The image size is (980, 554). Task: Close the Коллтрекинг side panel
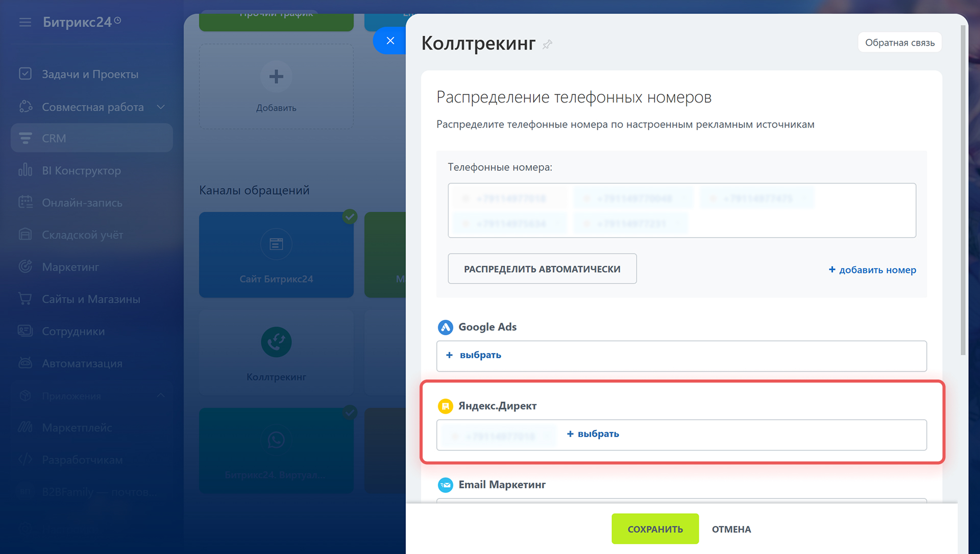click(390, 41)
